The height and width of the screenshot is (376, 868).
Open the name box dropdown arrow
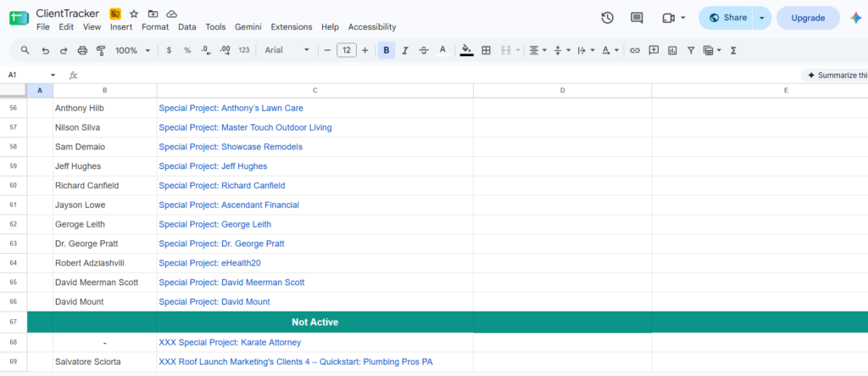click(x=53, y=75)
